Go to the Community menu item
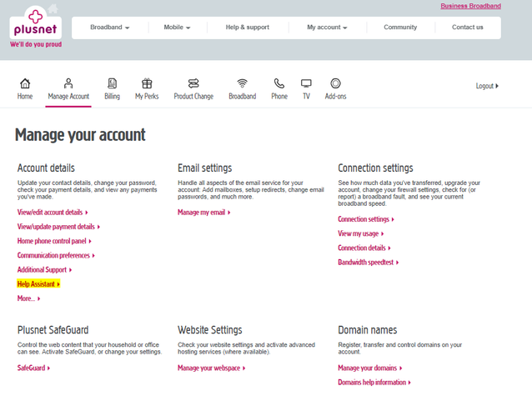Screen dimensions: 532x401 400,28
